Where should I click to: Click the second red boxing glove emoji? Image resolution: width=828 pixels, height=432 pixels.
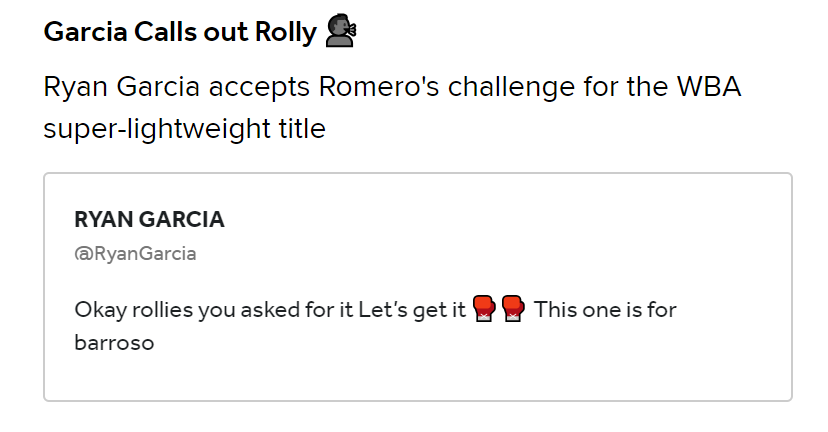(512, 309)
